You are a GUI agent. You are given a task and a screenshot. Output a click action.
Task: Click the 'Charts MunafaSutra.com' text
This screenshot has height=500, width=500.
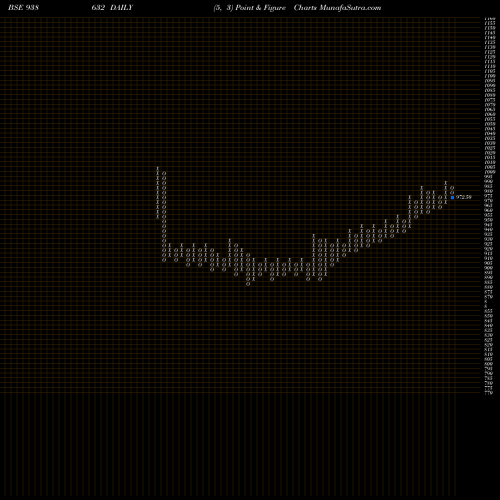[337, 8]
